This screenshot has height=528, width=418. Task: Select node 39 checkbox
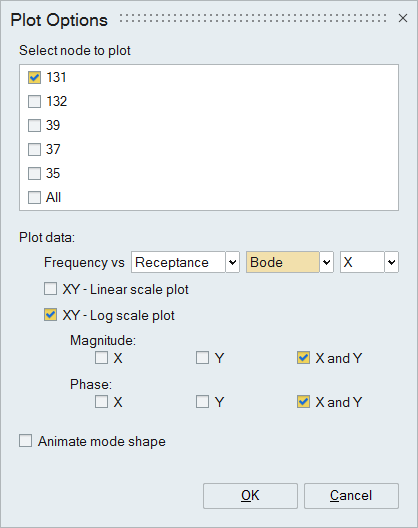(34, 125)
